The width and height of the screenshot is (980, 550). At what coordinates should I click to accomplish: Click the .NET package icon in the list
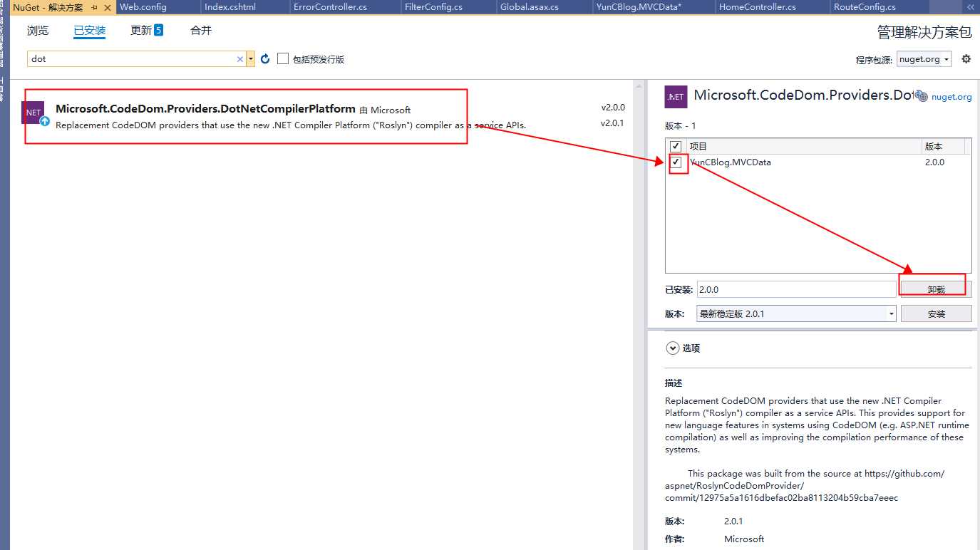[x=33, y=113]
